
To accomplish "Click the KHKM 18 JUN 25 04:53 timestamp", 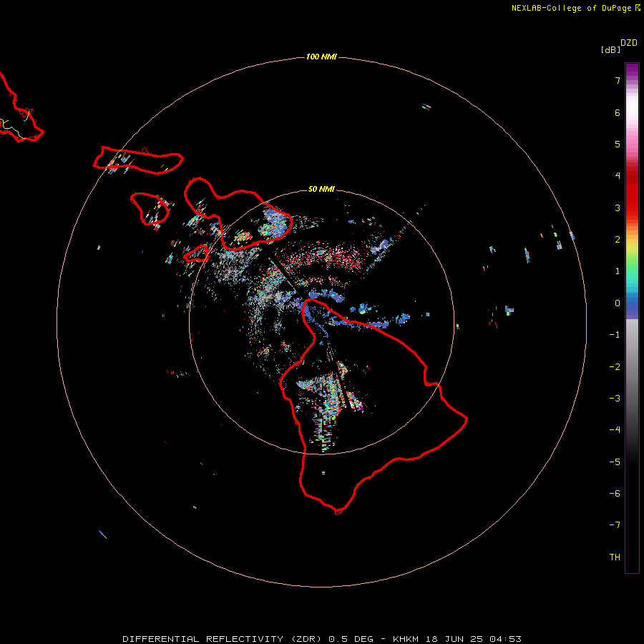I will (457, 639).
